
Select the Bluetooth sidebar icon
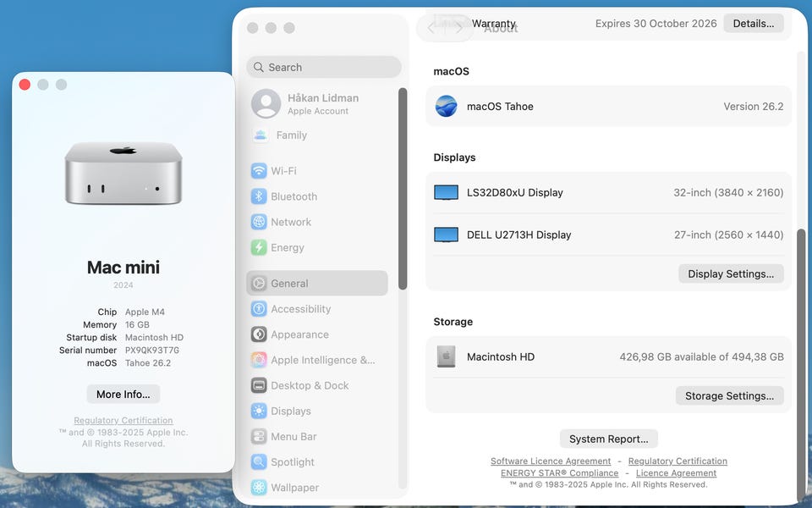pos(259,196)
